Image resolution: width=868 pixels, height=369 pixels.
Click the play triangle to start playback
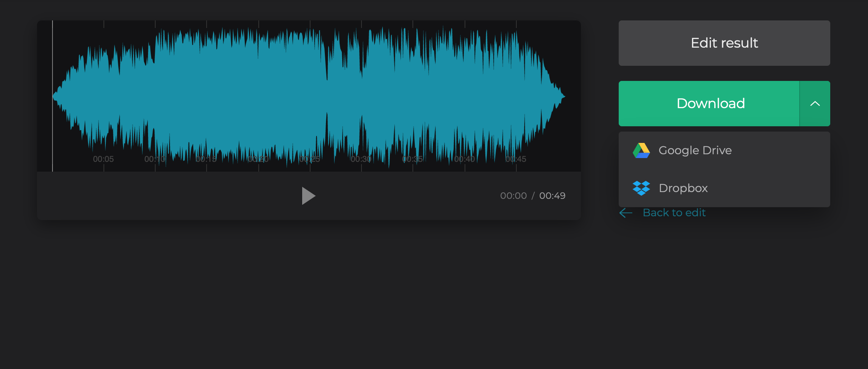tap(309, 195)
